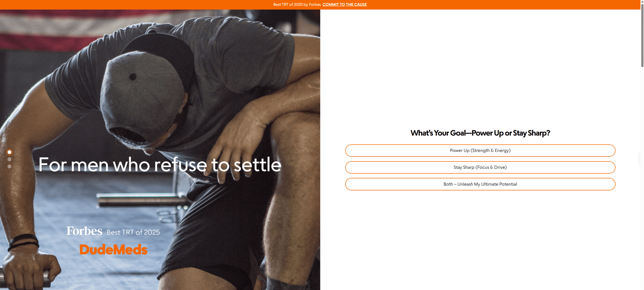Click the headline For men who refuse to settle
The image size is (644, 290).
pyautogui.click(x=160, y=164)
